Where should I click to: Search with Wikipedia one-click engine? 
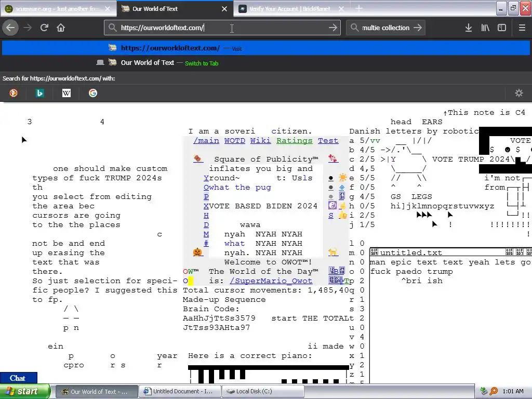66,93
